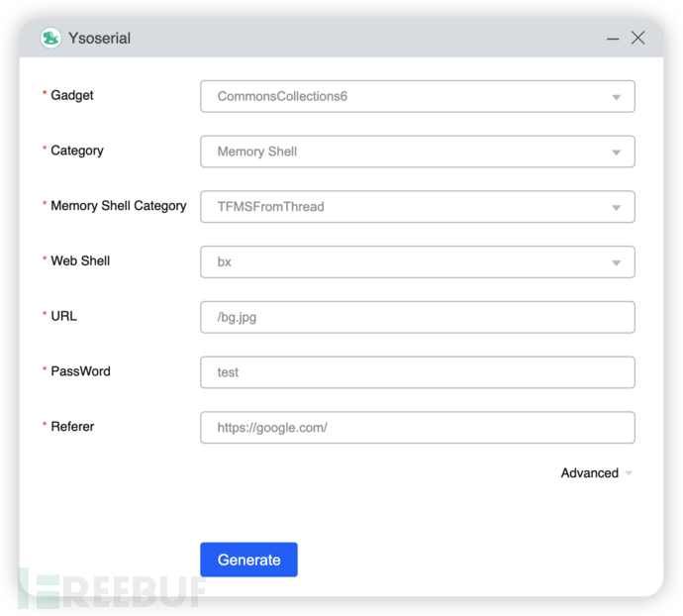Screen dimensions: 683x616
Task: Click the arrow beside Advanced
Action: click(x=629, y=473)
